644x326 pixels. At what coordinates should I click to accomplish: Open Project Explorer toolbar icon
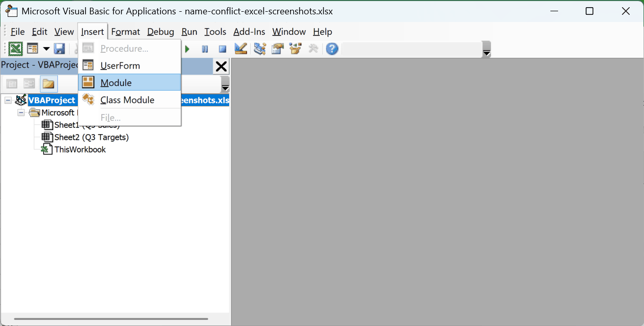tap(260, 49)
